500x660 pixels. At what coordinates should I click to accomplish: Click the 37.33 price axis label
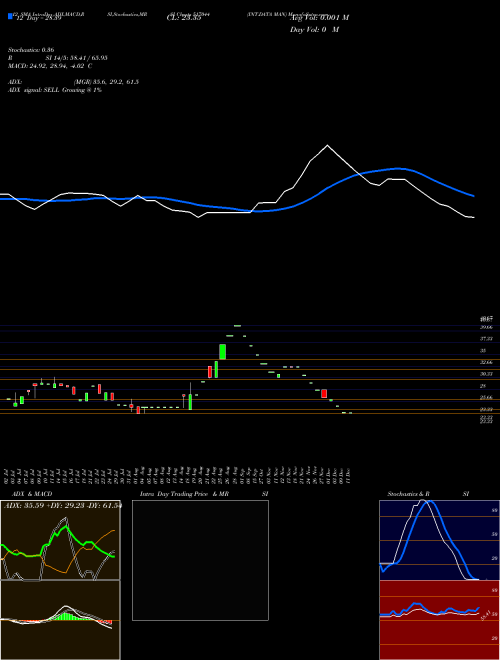(487, 338)
